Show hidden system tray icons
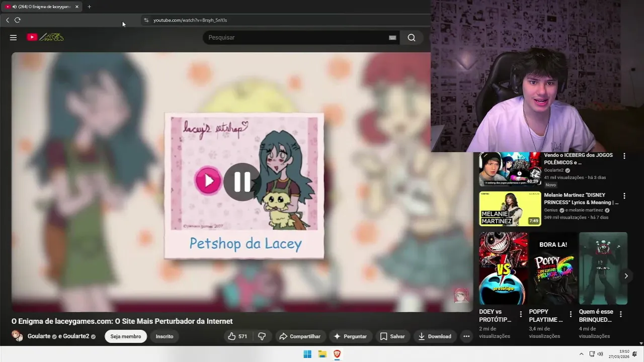The width and height of the screenshot is (644, 362). (x=582, y=354)
